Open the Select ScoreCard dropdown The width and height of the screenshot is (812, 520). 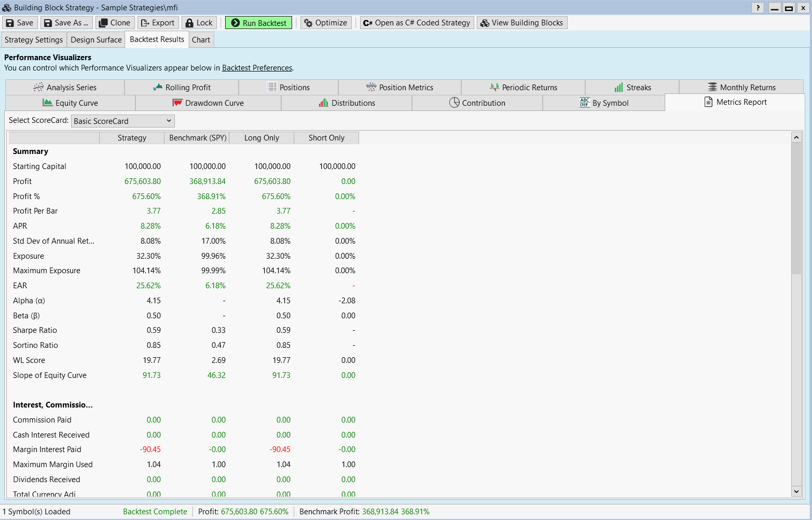click(122, 121)
